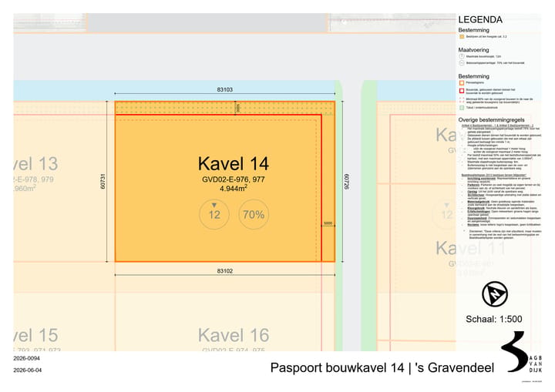Click the Maatvoering heading
The image size is (555, 392).
tap(473, 50)
